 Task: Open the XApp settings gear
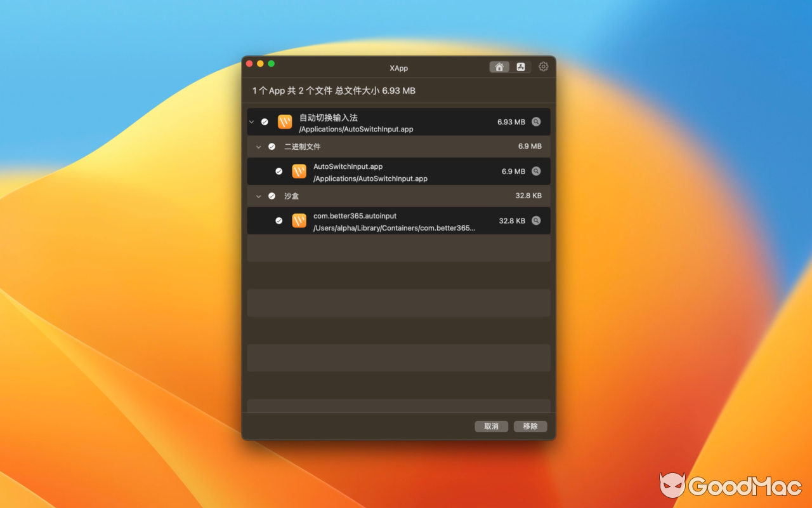tap(543, 66)
